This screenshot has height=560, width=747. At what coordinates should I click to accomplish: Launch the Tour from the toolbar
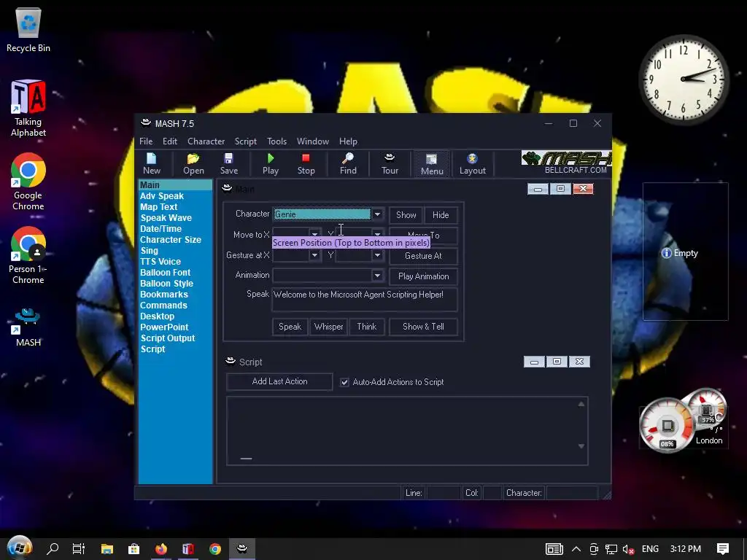pyautogui.click(x=390, y=164)
